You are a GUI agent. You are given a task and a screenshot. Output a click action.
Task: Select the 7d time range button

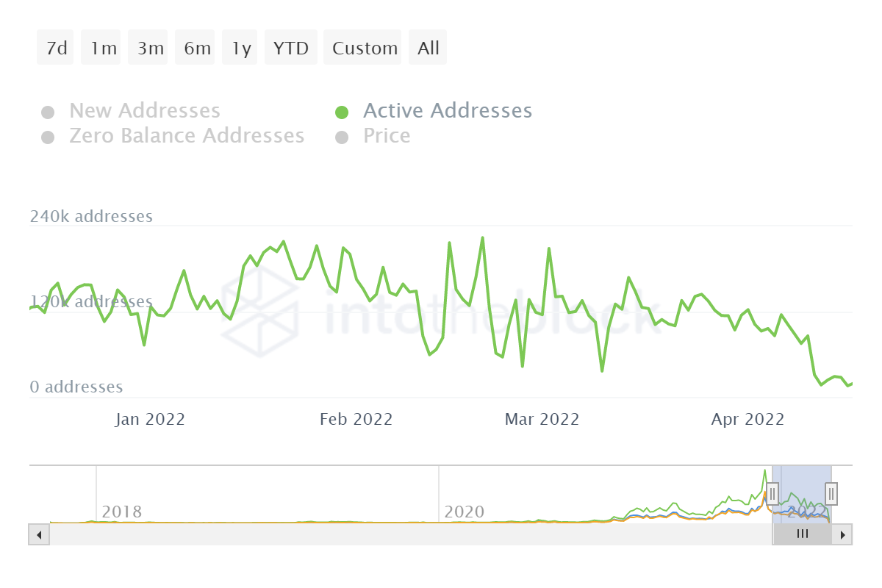[x=56, y=48]
